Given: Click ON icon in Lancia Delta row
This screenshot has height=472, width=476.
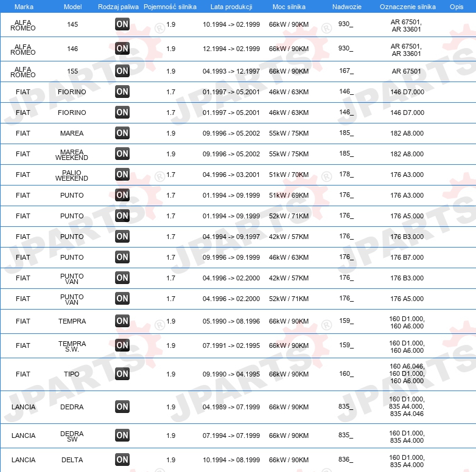Looking at the screenshot, I should coord(122,460).
